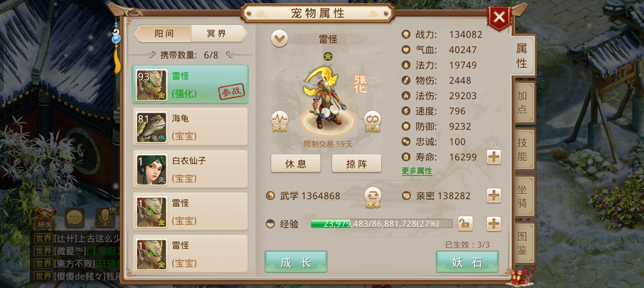The image size is (644, 288).
Task: Open the 好友 friends handshake icon
Action: point(45,218)
